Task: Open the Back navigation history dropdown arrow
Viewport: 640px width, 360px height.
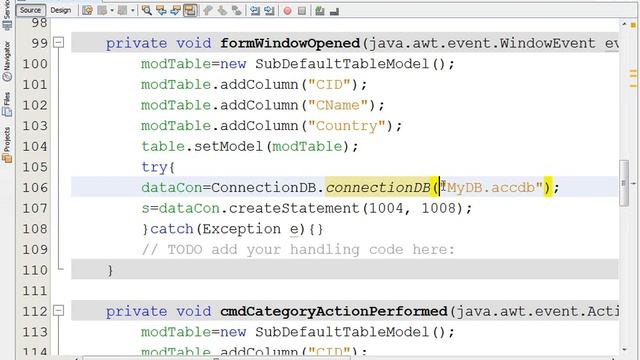Action: (112, 11)
